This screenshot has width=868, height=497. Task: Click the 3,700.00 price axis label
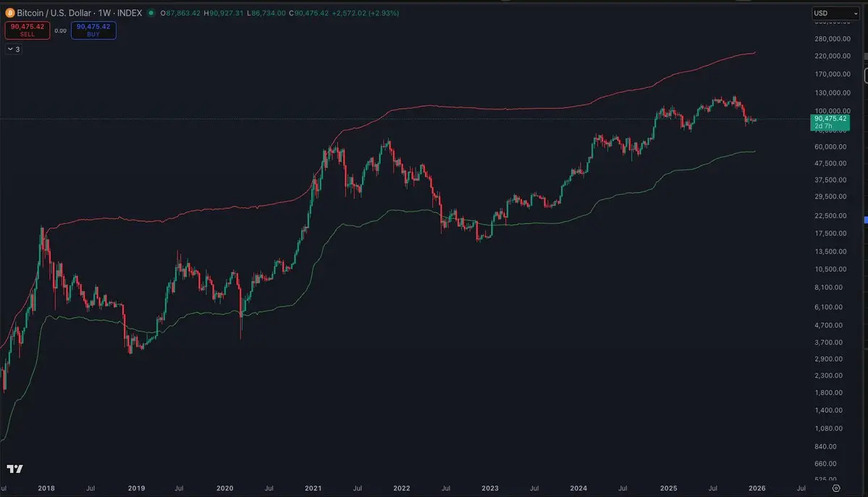click(828, 343)
